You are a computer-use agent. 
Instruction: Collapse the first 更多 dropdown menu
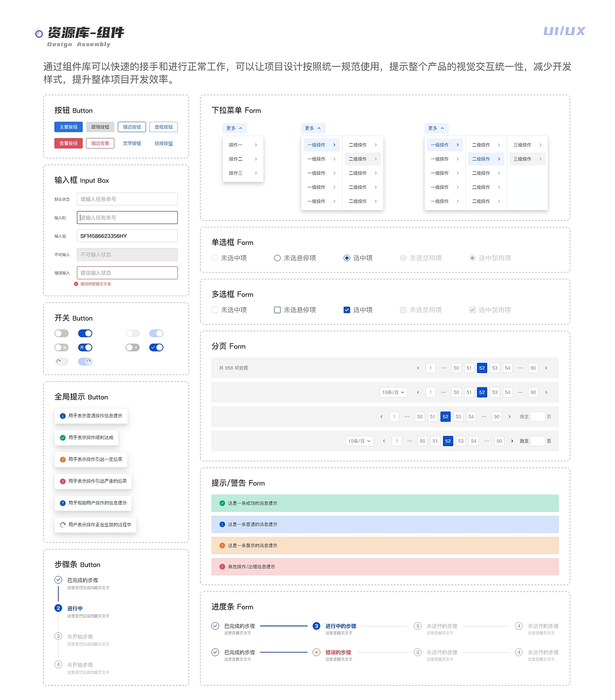coord(234,128)
